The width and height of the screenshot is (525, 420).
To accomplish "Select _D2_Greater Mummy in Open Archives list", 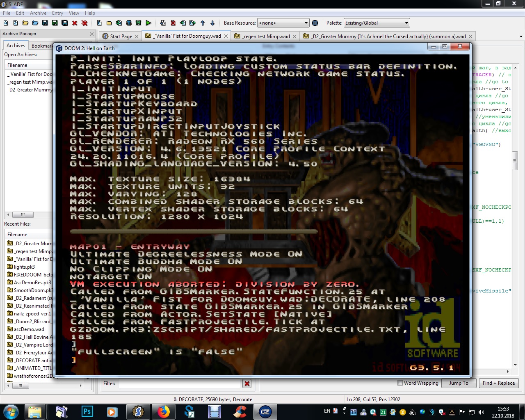I will tap(30, 90).
